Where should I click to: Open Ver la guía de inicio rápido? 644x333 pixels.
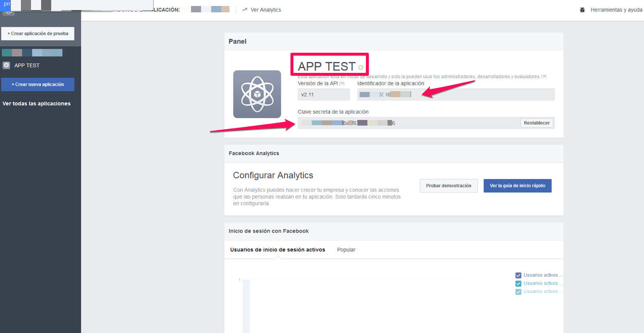pos(517,186)
